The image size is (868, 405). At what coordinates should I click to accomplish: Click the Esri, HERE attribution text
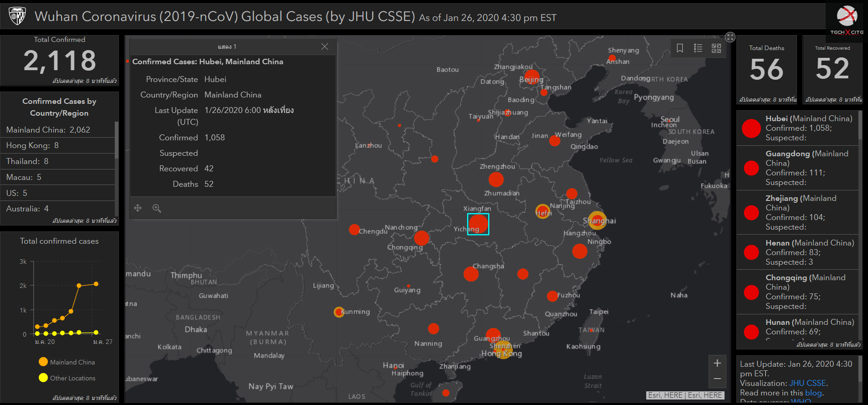click(x=685, y=395)
